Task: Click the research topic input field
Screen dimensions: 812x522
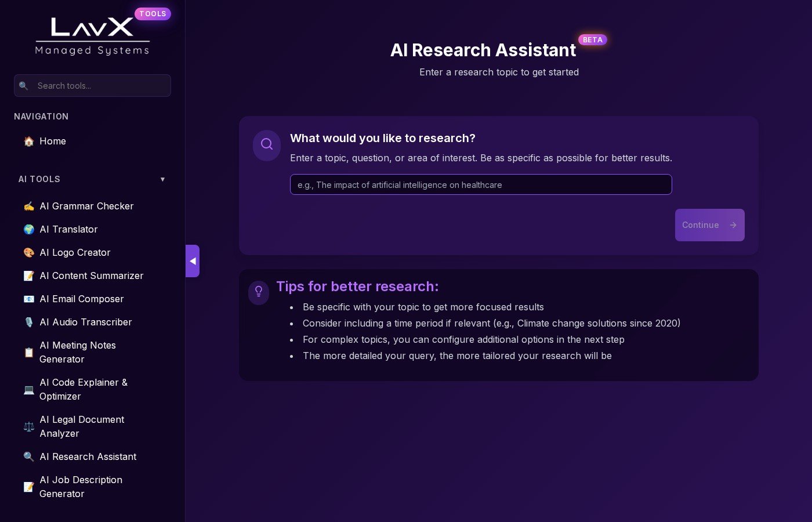Action: point(480,185)
